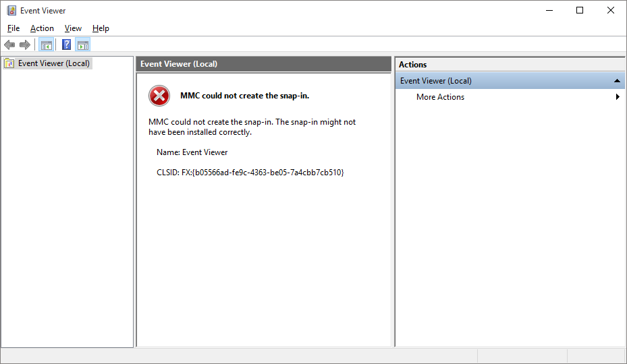Expand the More Actions submenu arrow
Screen dimensions: 627x364
coord(618,96)
